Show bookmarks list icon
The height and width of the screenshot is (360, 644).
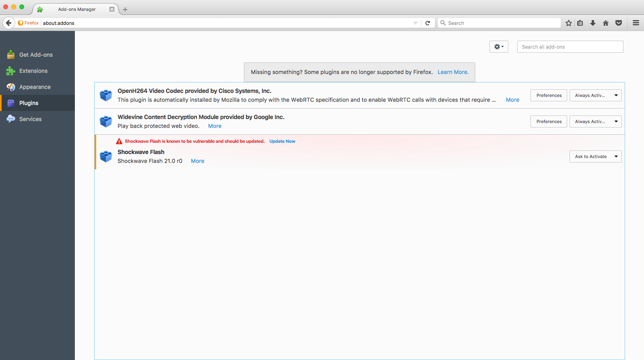coord(580,23)
